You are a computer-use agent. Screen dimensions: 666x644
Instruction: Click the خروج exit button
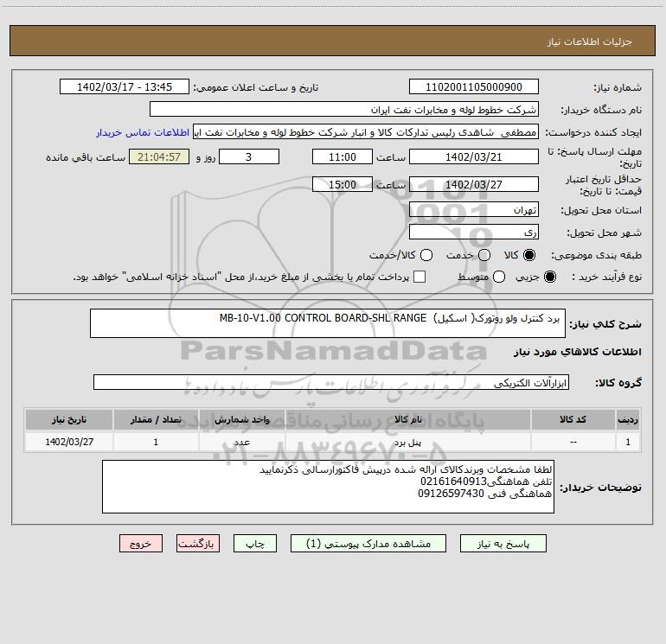tap(141, 544)
